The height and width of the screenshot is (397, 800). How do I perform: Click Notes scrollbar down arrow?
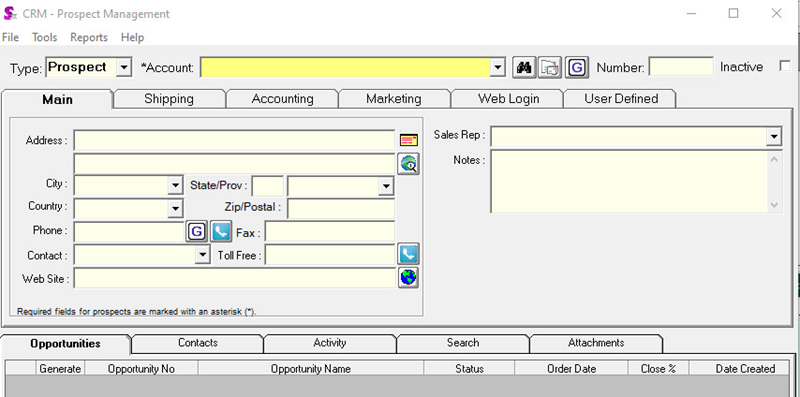774,205
